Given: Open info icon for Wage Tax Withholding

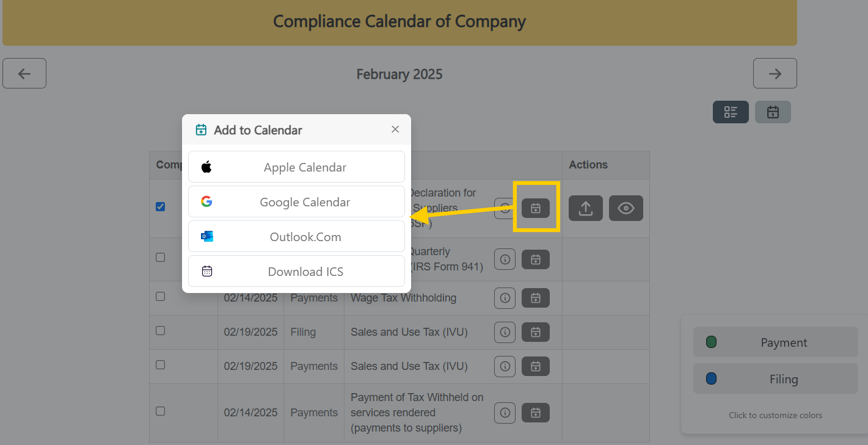Looking at the screenshot, I should coord(505,298).
